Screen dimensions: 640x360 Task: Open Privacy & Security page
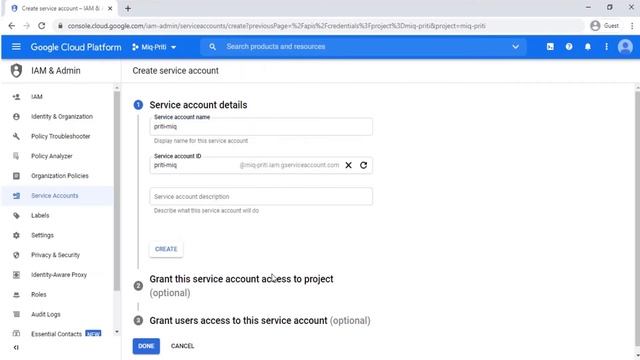[56, 255]
